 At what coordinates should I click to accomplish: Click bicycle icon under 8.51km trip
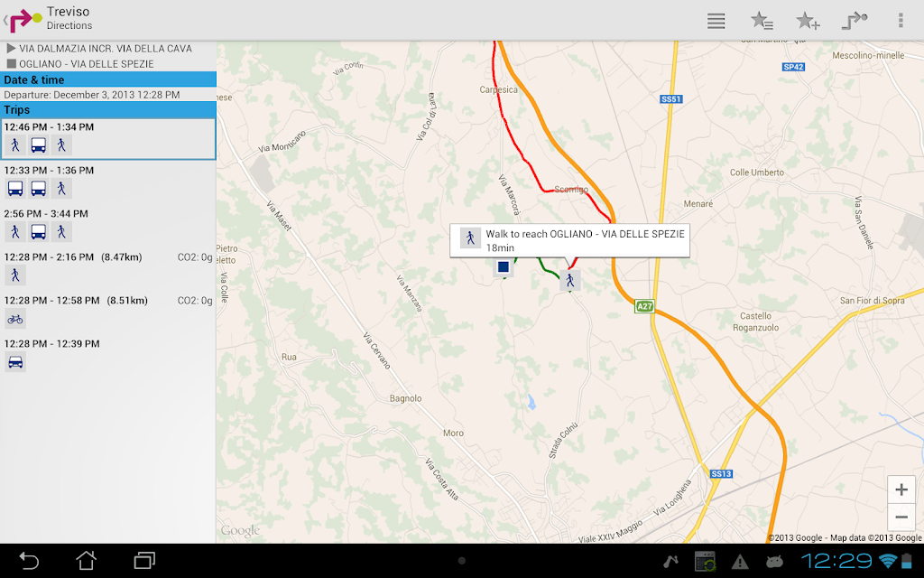tap(15, 319)
